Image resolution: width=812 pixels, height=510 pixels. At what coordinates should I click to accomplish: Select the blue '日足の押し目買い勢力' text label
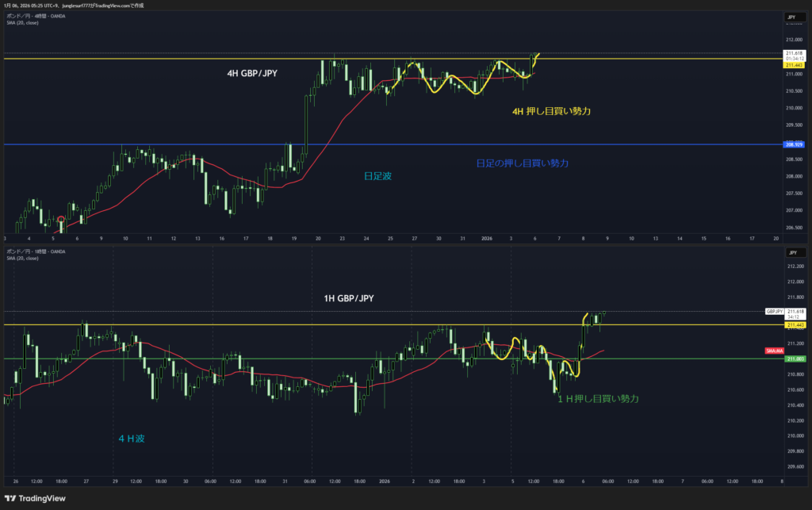coord(522,163)
